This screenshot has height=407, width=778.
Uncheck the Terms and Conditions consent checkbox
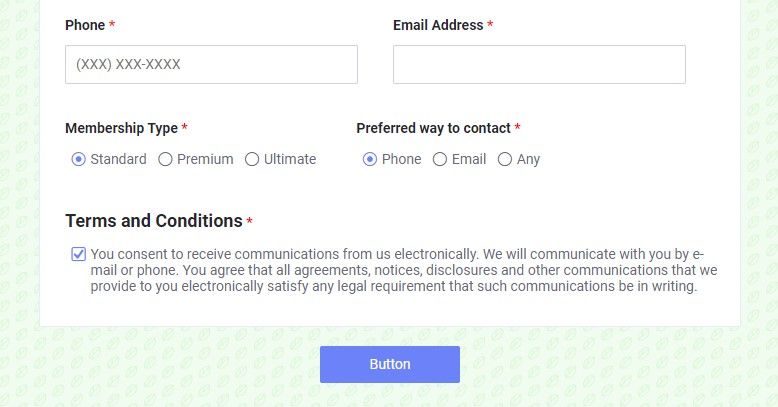[78, 254]
